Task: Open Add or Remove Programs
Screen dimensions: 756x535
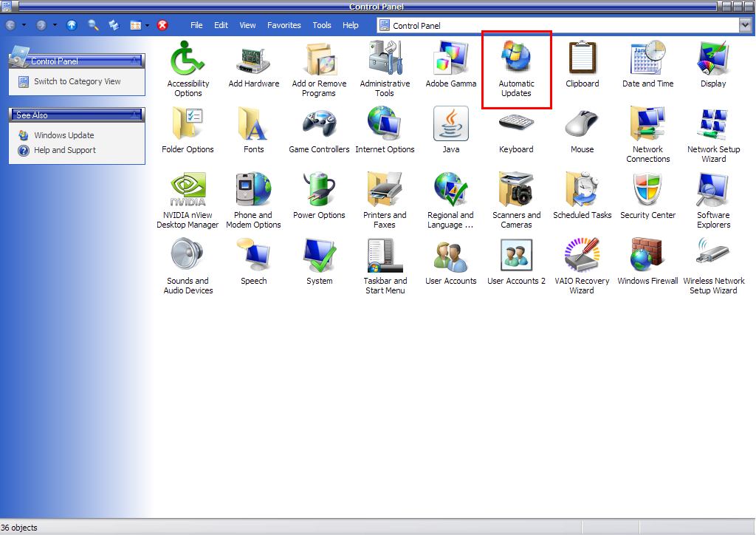Action: pos(319,59)
